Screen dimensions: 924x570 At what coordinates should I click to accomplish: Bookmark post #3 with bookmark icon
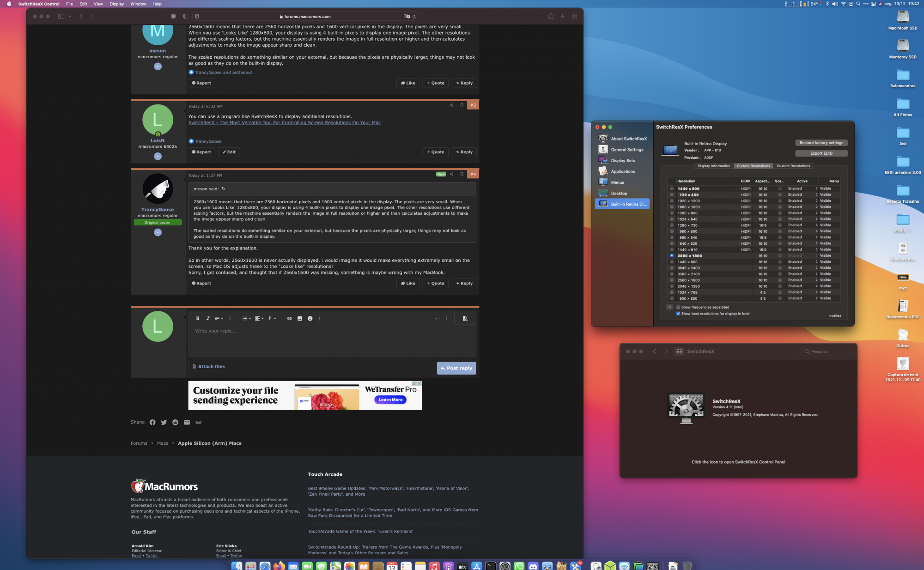point(462,105)
